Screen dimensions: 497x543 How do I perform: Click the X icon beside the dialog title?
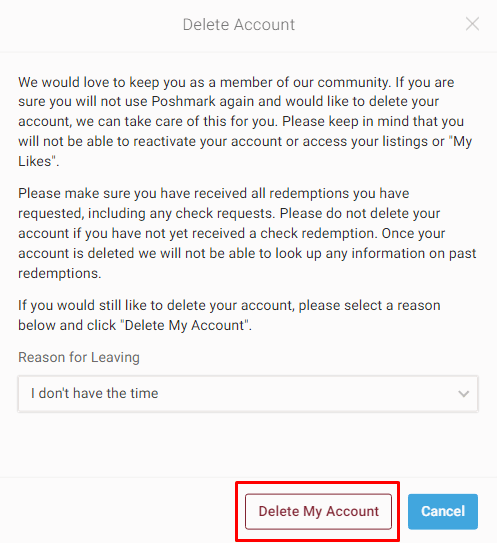pyautogui.click(x=472, y=24)
